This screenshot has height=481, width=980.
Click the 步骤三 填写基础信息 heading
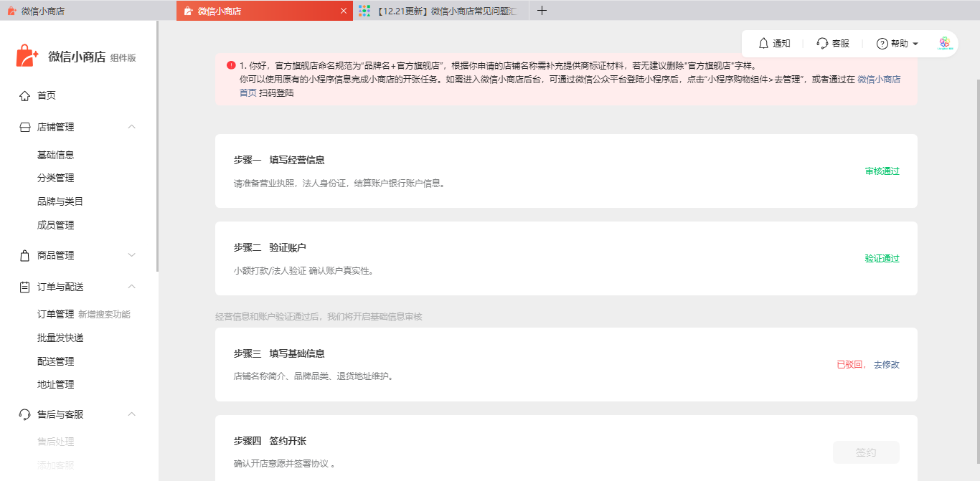[279, 353]
